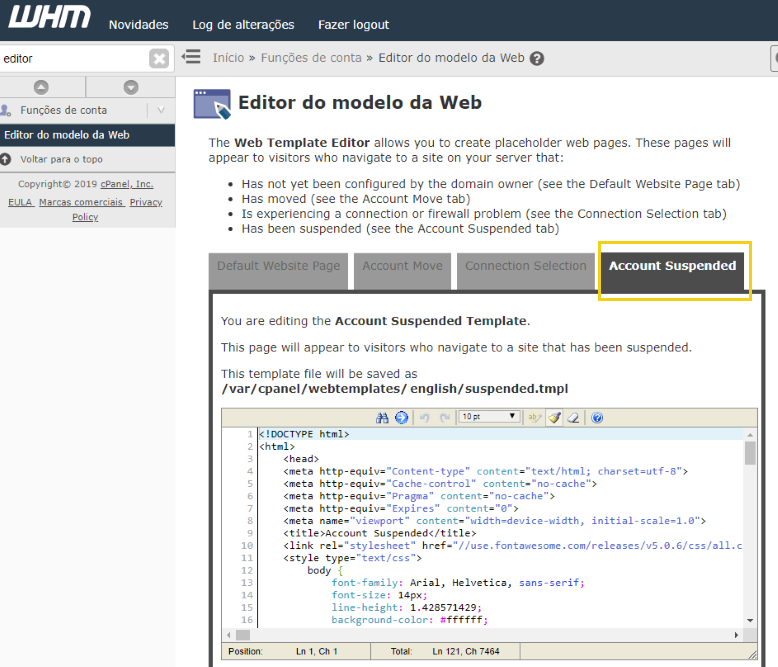The height and width of the screenshot is (667, 778).
Task: Click the go-to-line blue arrow icon
Action: (x=401, y=418)
